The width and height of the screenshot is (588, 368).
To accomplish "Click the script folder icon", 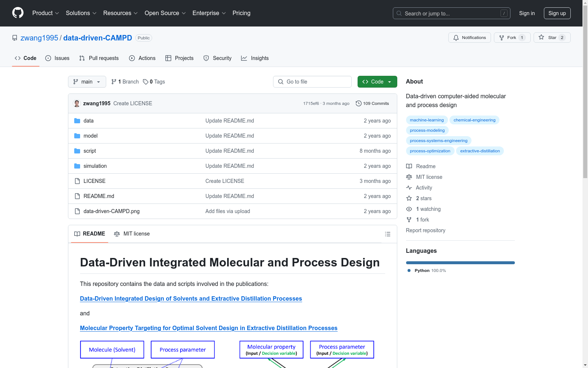I will click(77, 151).
